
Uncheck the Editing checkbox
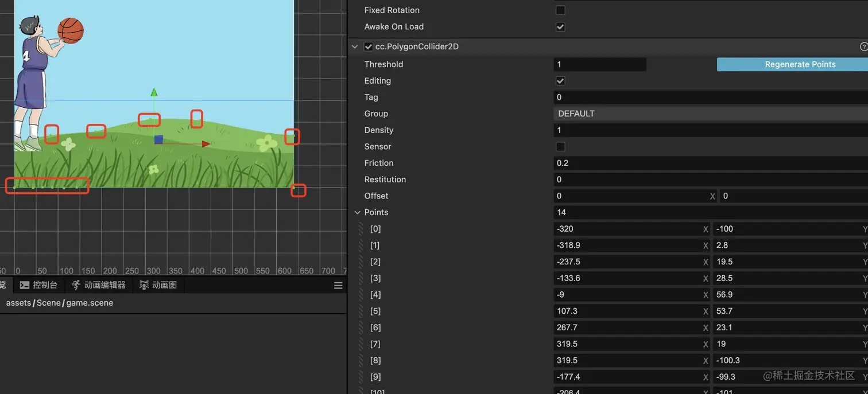point(560,81)
